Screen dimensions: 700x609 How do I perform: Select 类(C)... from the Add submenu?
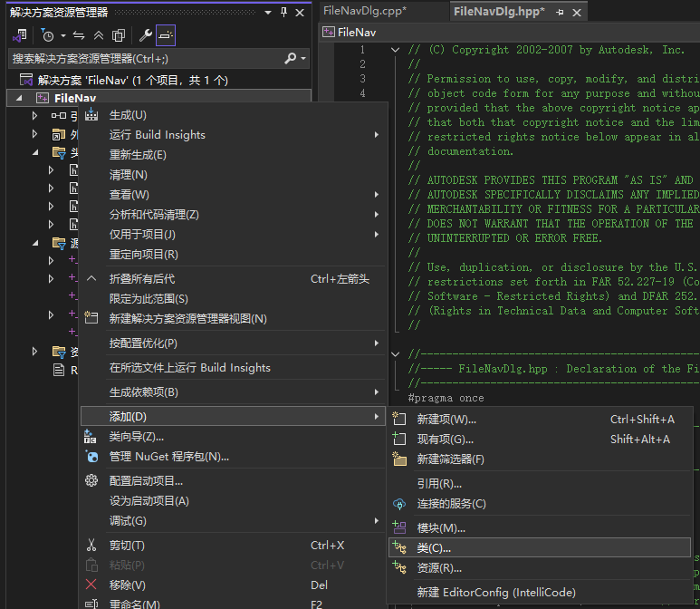tap(434, 548)
